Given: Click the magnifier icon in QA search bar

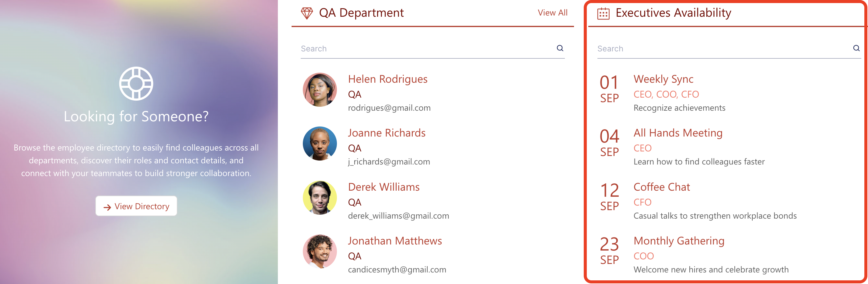Looking at the screenshot, I should tap(560, 48).
